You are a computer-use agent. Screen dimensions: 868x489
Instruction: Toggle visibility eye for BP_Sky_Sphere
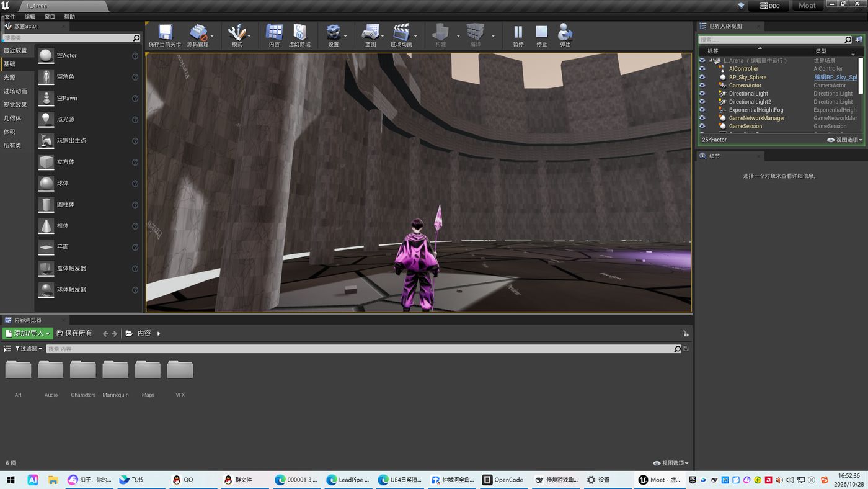point(702,77)
